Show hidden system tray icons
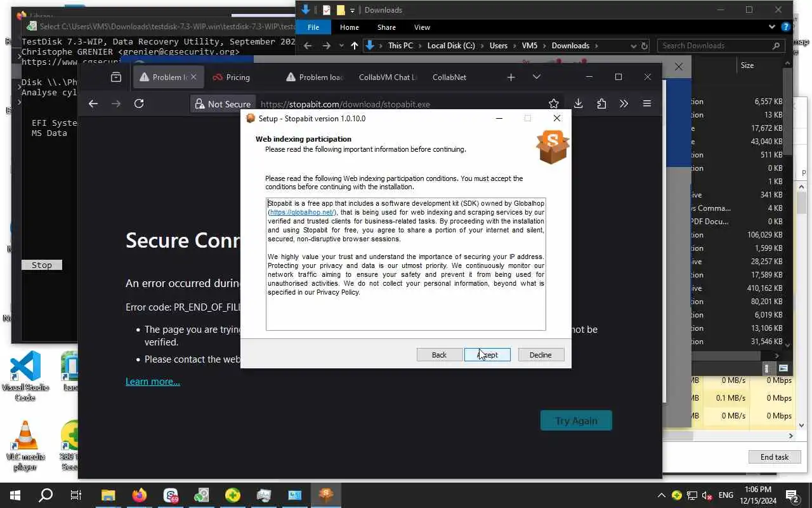Image resolution: width=812 pixels, height=508 pixels. (x=661, y=495)
